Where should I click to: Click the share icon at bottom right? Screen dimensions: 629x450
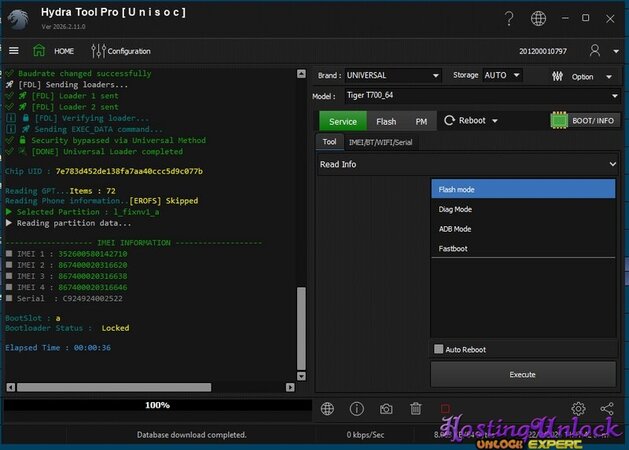607,408
